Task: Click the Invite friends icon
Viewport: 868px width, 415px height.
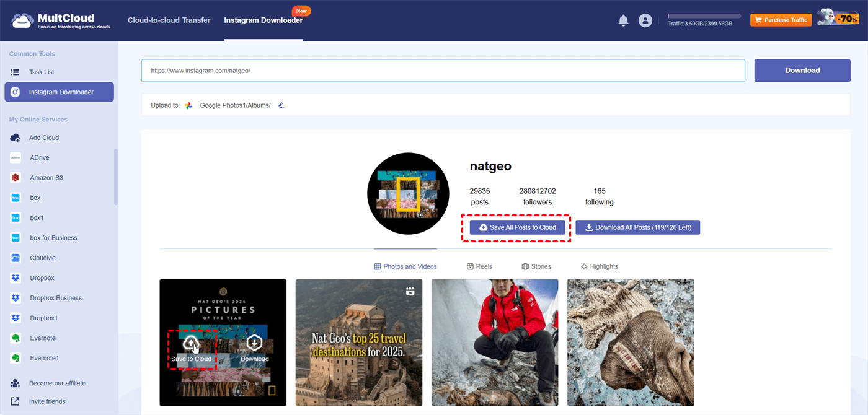Action: pos(15,401)
